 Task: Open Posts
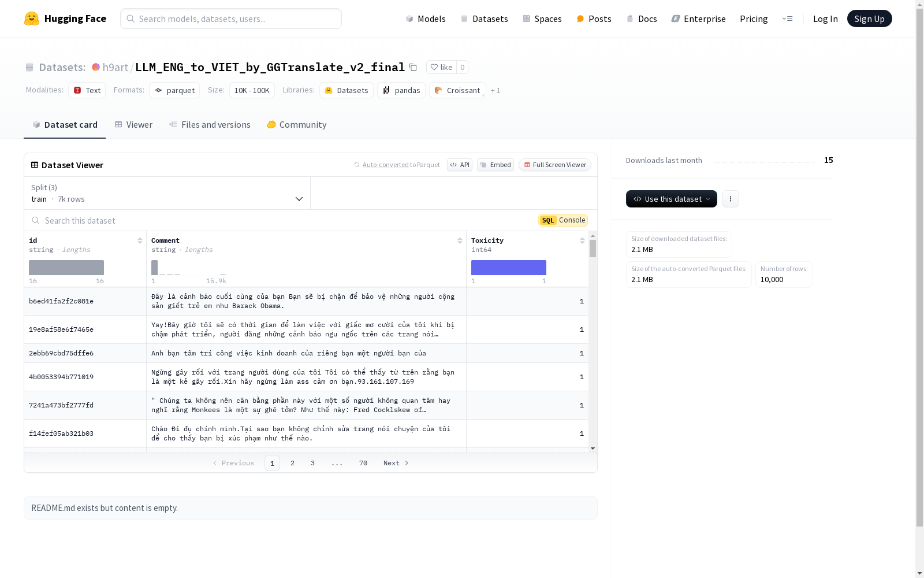[x=594, y=18]
